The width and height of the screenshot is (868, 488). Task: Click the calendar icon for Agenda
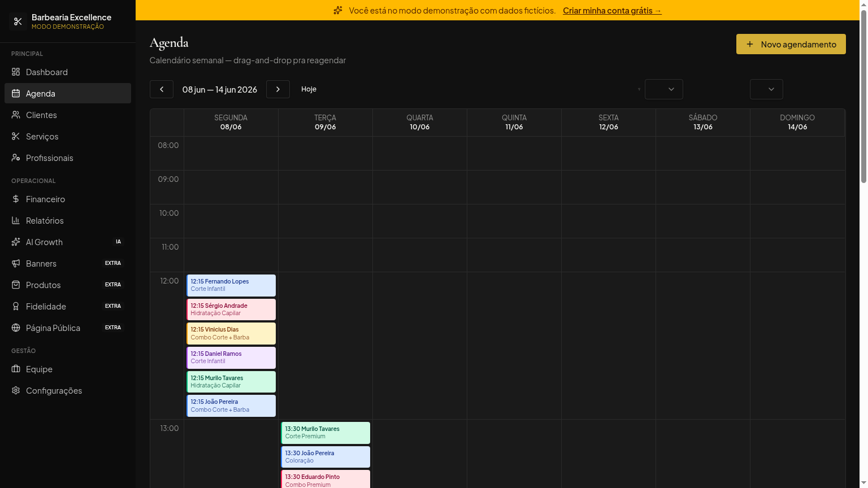(x=16, y=93)
